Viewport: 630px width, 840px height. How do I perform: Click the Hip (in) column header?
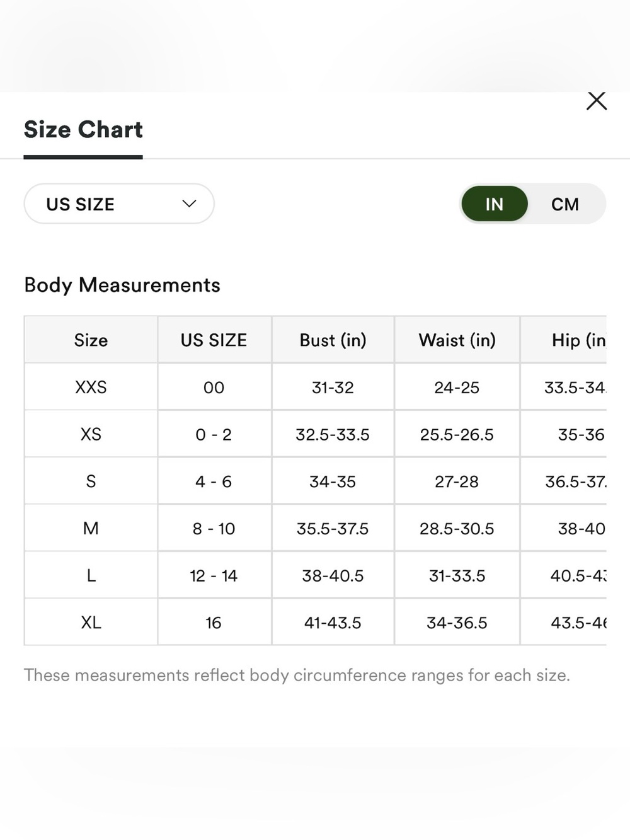point(563,340)
